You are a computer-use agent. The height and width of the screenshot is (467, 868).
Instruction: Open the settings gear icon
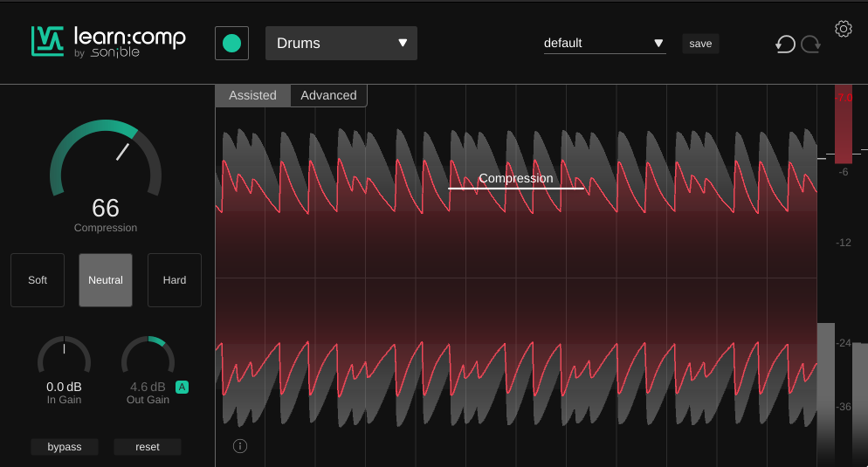point(843,29)
